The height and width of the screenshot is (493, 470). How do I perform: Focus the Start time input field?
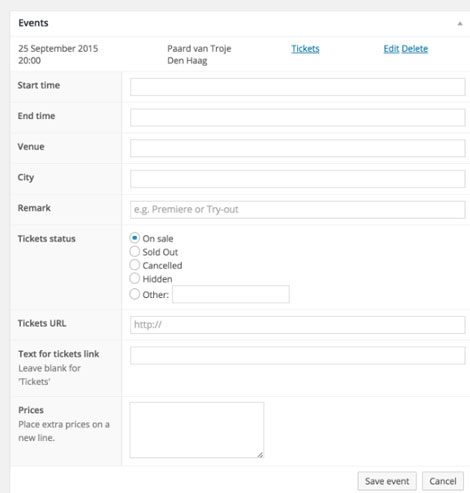[298, 87]
